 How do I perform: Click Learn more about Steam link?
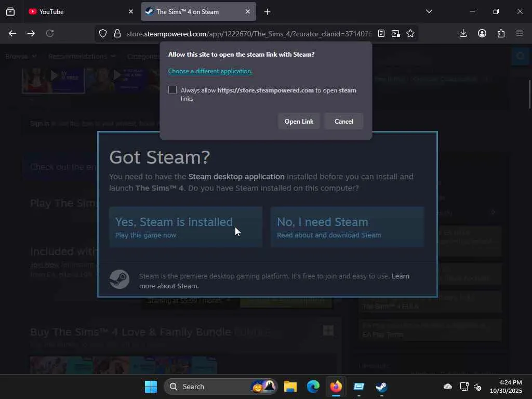[274, 281]
